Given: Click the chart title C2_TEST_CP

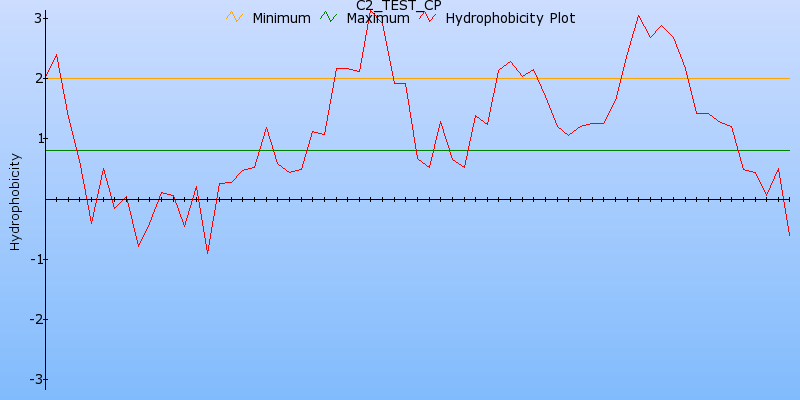Looking at the screenshot, I should pos(399,6).
